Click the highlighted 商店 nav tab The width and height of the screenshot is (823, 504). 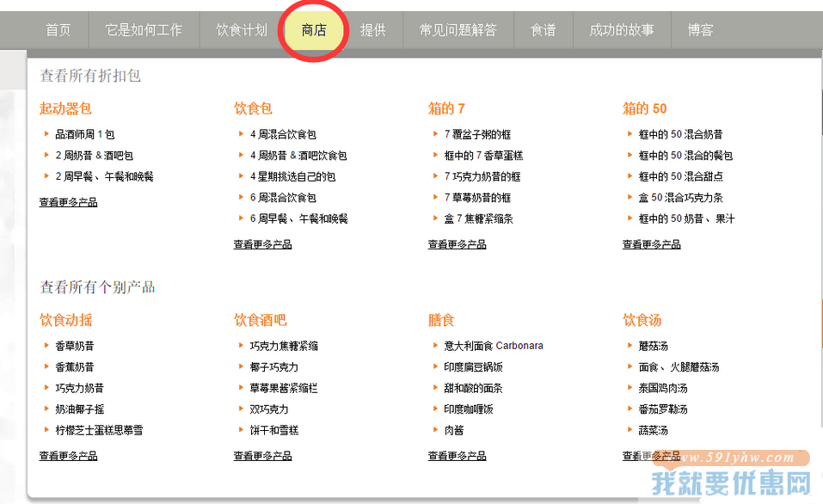pyautogui.click(x=314, y=30)
